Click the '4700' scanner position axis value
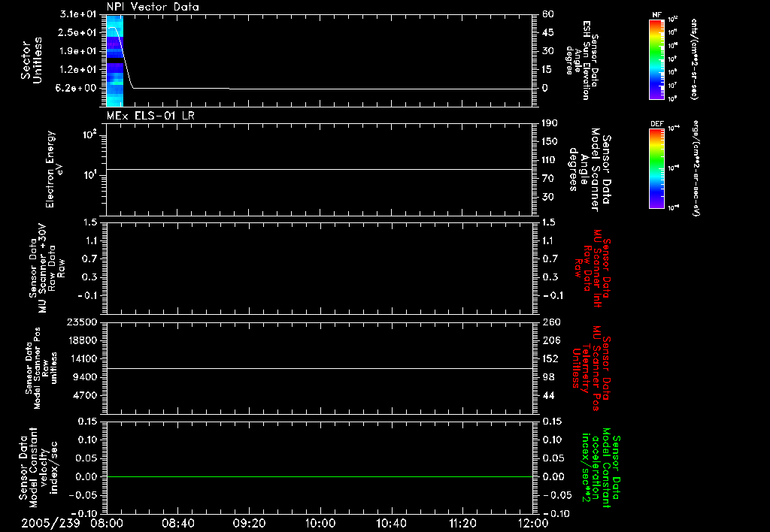This screenshot has height=532, width=770. pos(85,395)
